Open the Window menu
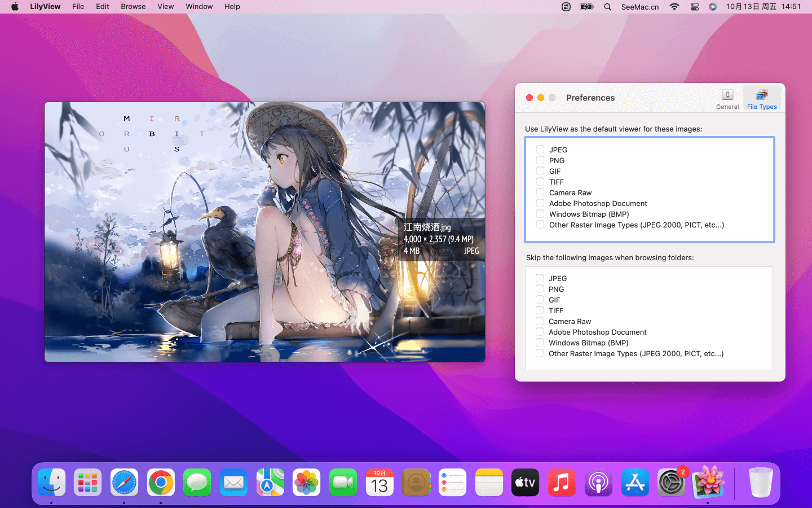This screenshot has height=508, width=812. [x=199, y=7]
